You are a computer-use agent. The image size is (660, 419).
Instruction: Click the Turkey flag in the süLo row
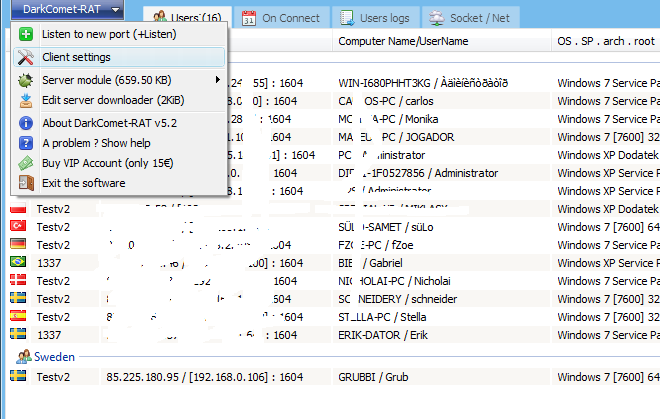(x=18, y=226)
